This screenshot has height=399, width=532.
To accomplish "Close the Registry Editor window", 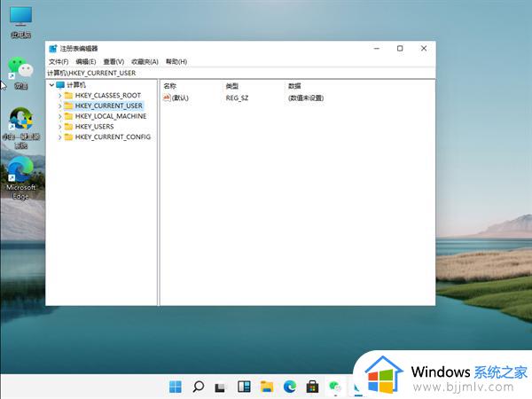I will [x=424, y=49].
